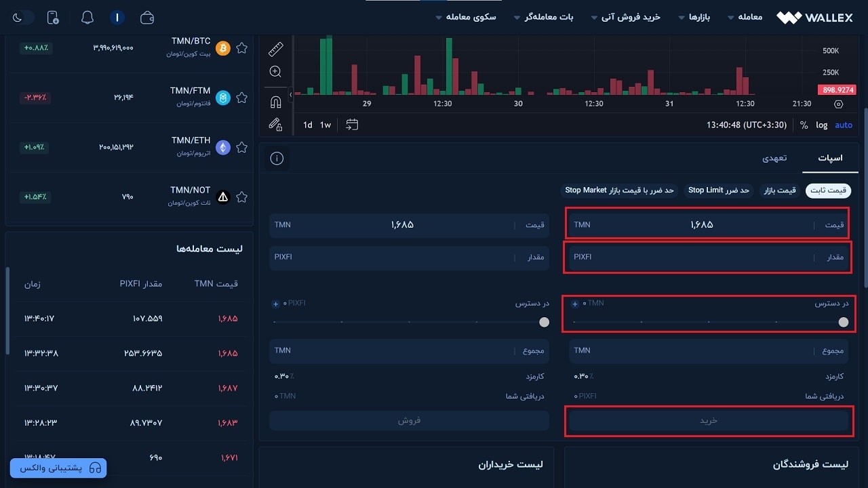Viewport: 868px width, 488px height.
Task: Select the chart zoom-in tool
Action: [275, 71]
